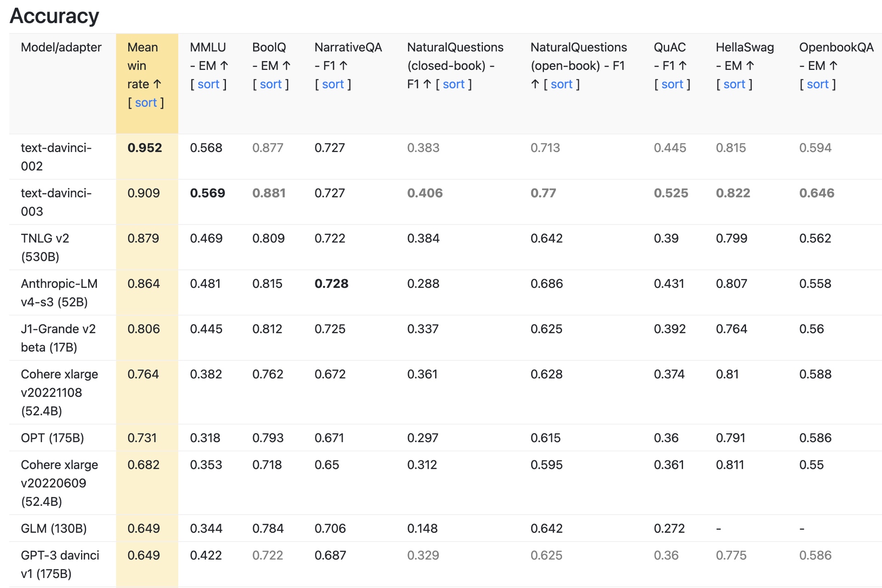Click the bold 0.952 mean win rate
Screen dimensions: 882x588
pos(145,148)
